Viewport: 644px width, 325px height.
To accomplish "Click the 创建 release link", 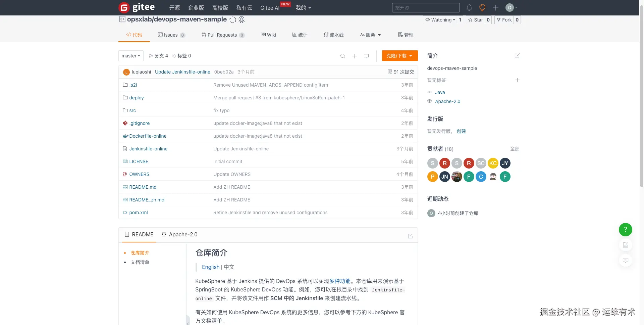I will pyautogui.click(x=461, y=131).
